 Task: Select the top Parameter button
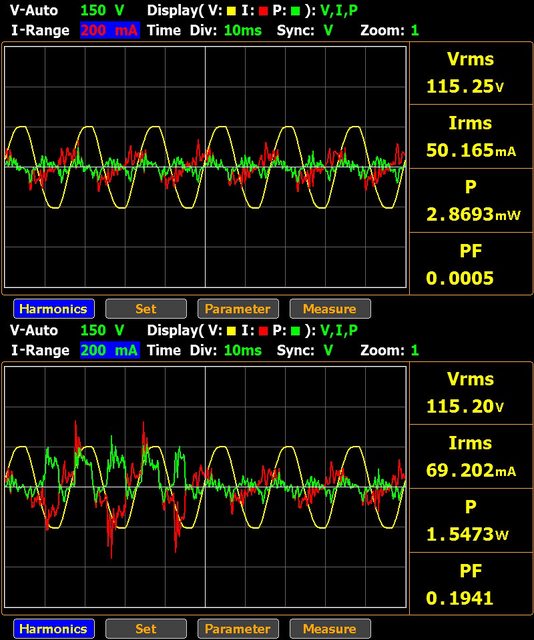[238, 309]
